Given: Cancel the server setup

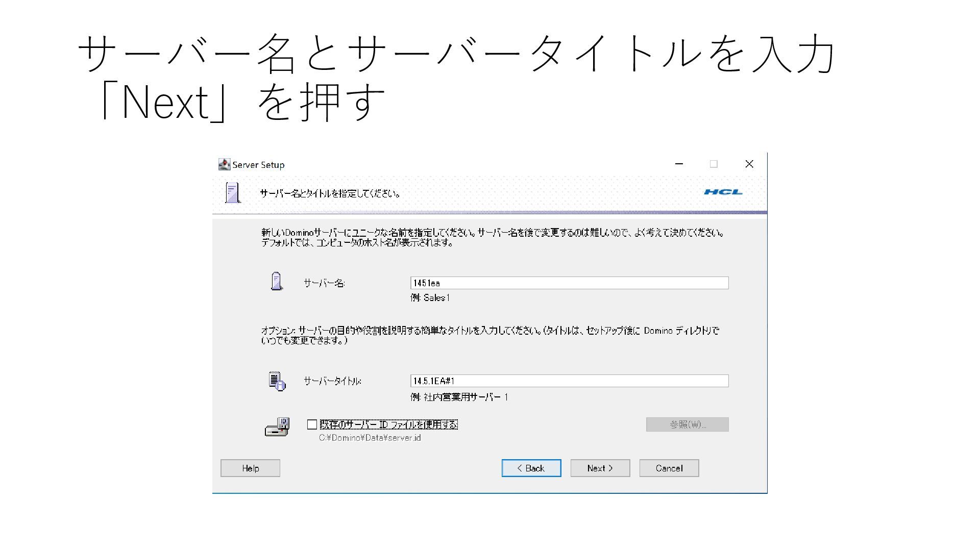Looking at the screenshot, I should pyautogui.click(x=669, y=468).
